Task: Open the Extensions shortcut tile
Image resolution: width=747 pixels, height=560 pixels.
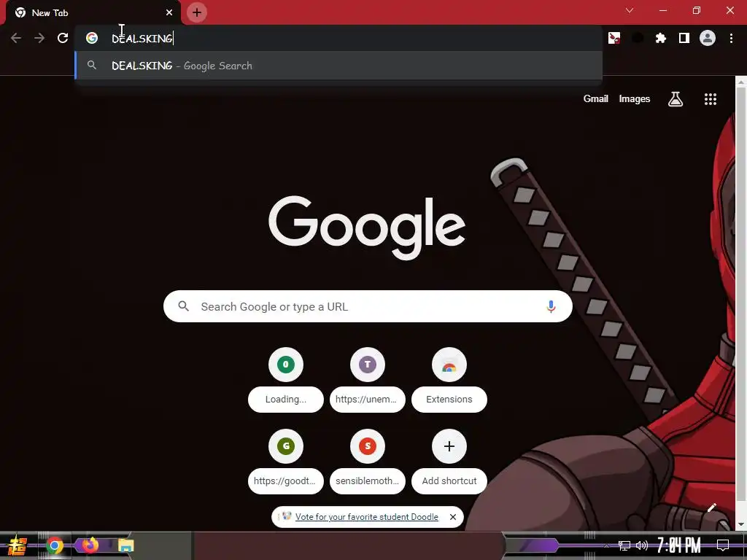Action: [449, 380]
